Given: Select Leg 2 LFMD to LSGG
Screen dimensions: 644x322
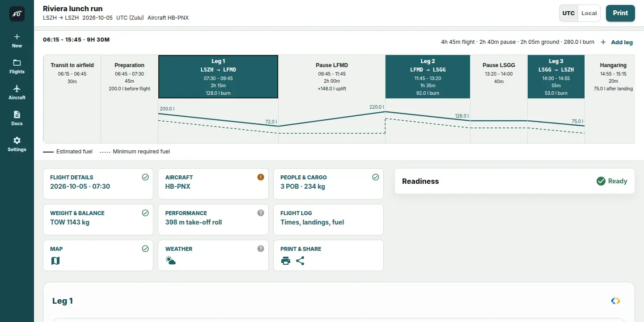Looking at the screenshot, I should click(x=428, y=76).
